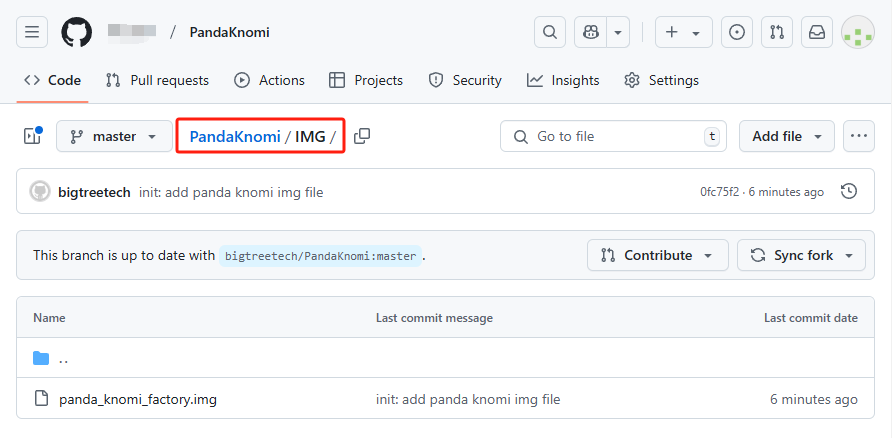Screen dimensions: 892x438
Task: Click the GitHub logo homepage icon
Action: tap(77, 32)
